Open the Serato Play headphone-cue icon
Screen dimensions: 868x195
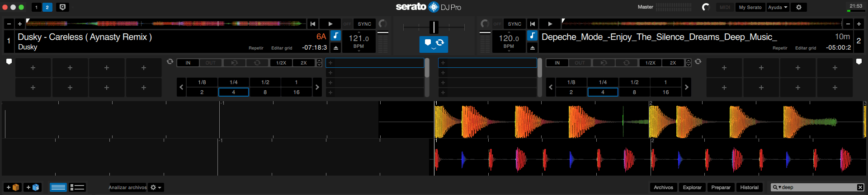tap(63, 7)
